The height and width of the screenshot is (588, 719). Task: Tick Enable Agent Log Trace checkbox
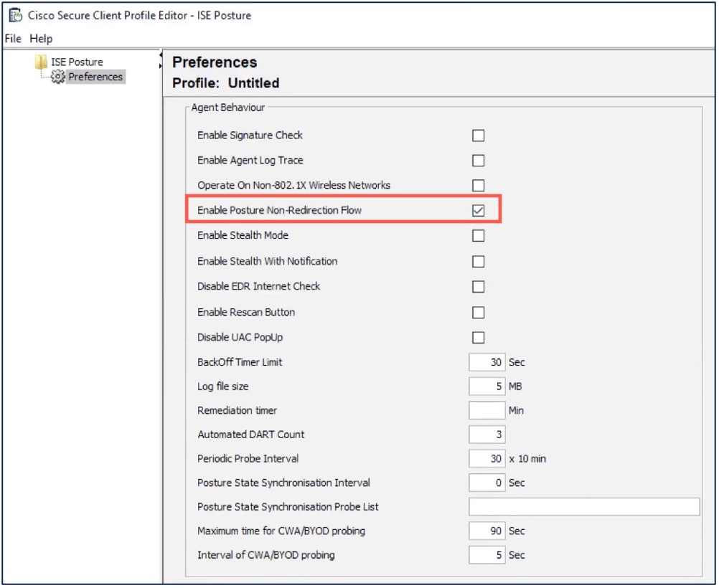point(479,161)
